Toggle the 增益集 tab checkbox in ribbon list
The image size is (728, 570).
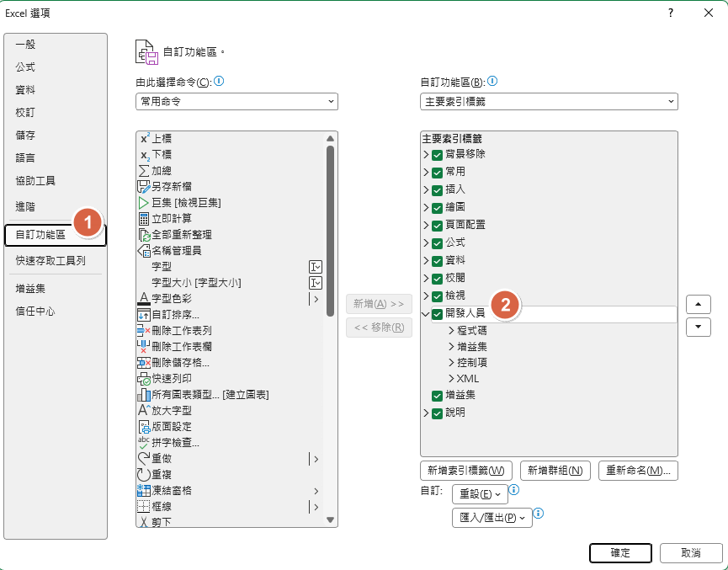437,396
